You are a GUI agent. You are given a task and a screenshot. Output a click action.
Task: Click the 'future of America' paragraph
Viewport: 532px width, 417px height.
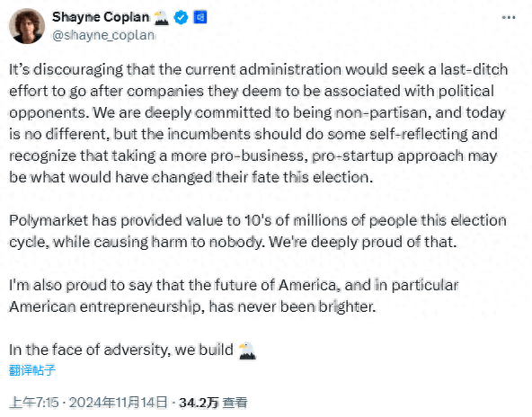(234, 296)
